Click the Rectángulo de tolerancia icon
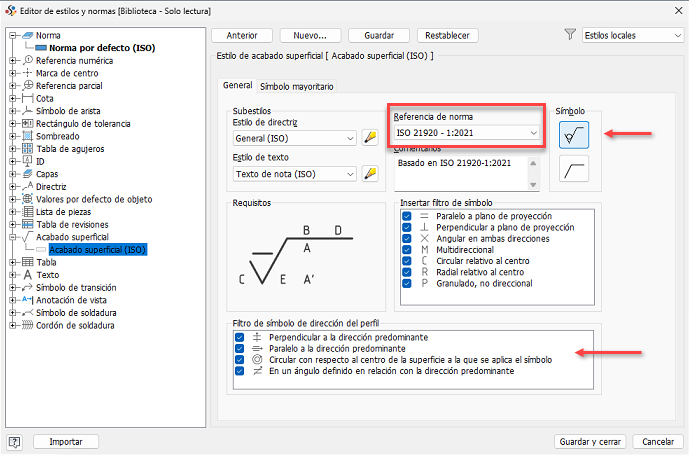The width and height of the screenshot is (689, 455). pos(28,124)
